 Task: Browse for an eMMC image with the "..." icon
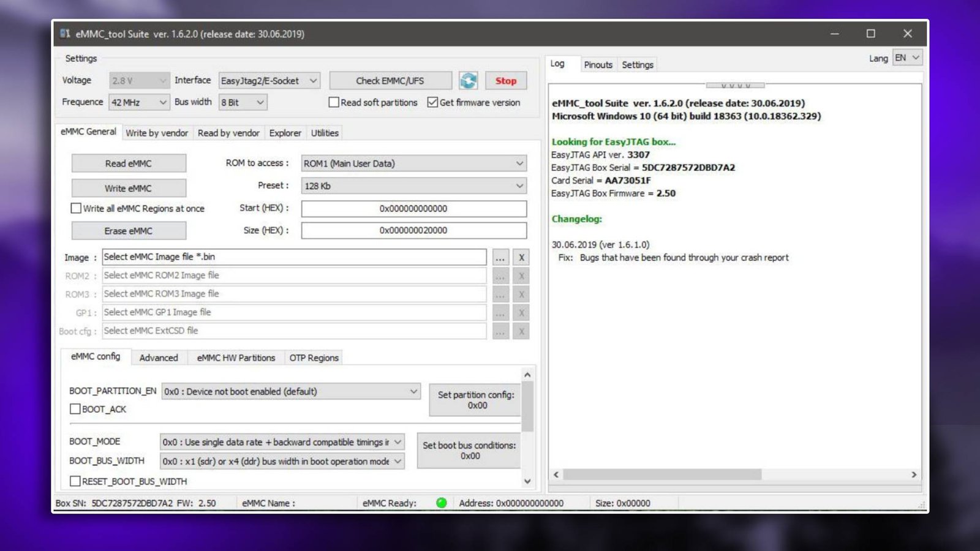pos(500,257)
